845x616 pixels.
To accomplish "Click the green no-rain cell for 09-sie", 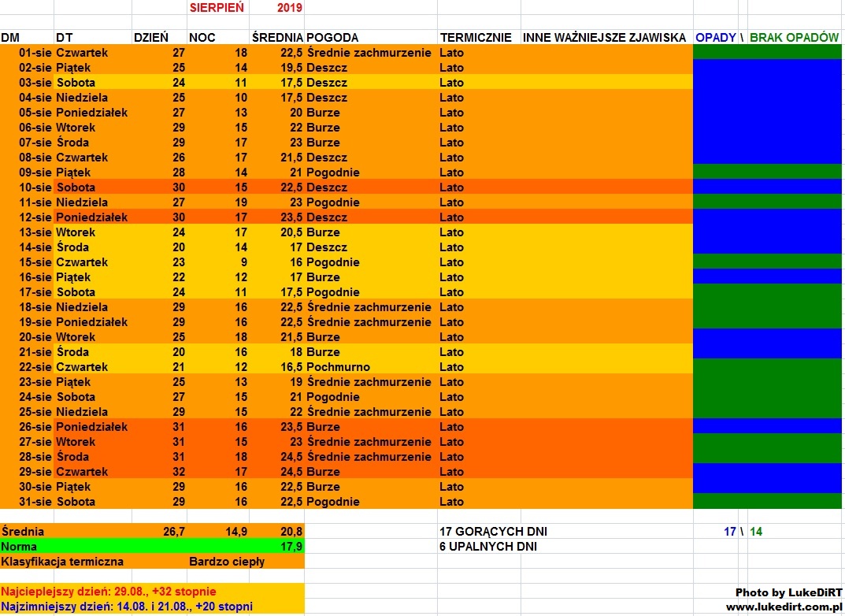I will coord(767,173).
